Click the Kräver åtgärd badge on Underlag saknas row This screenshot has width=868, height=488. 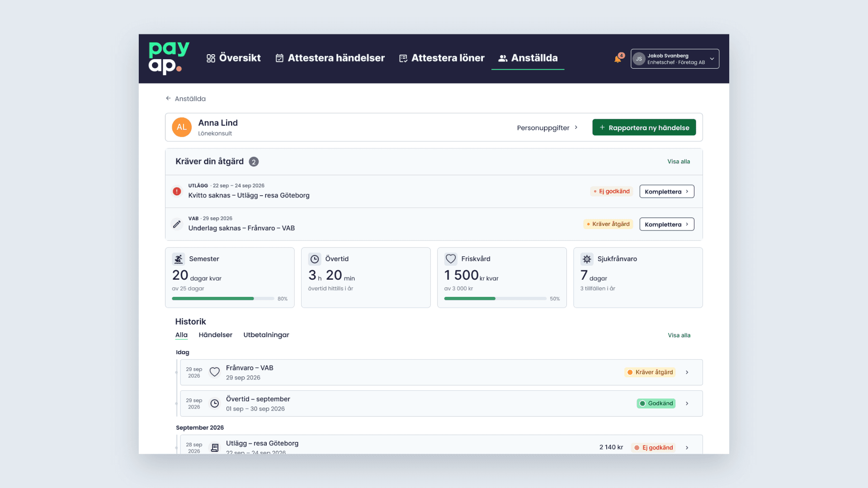tap(608, 224)
